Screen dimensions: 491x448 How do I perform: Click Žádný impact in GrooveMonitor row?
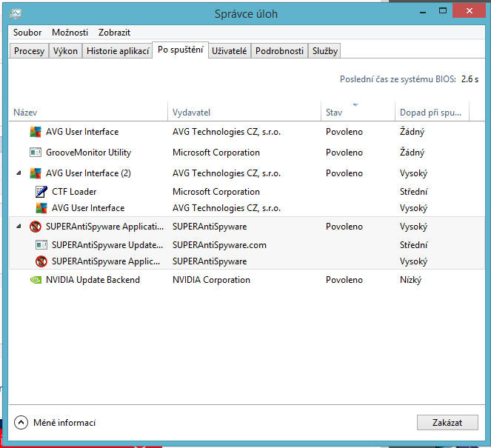[412, 153]
